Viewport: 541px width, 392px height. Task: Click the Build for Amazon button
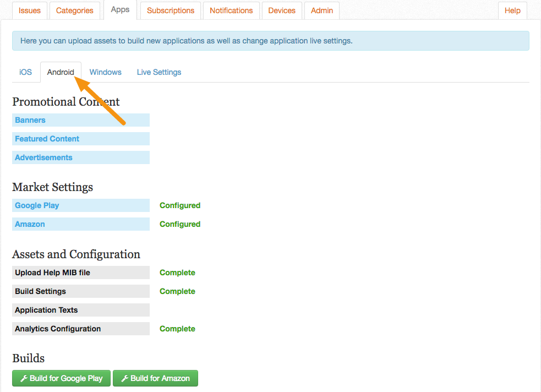pos(156,378)
